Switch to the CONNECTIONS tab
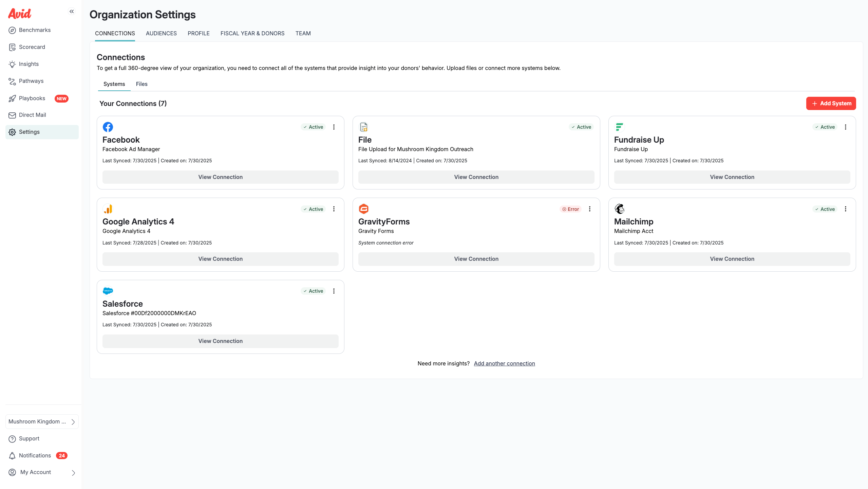Screen dimensions: 868x489 tap(115, 33)
